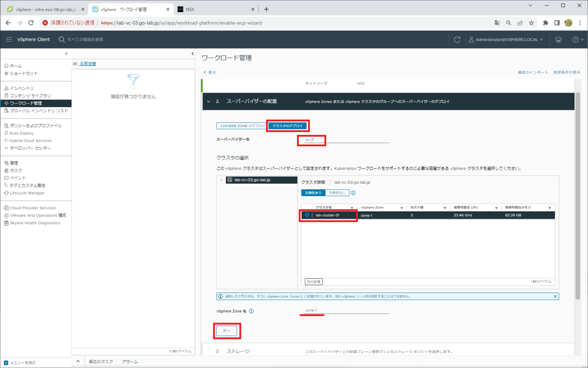This screenshot has width=588, height=368.
Task: Collapse the navigation sidebar with double chevron
Action: [x=66, y=53]
